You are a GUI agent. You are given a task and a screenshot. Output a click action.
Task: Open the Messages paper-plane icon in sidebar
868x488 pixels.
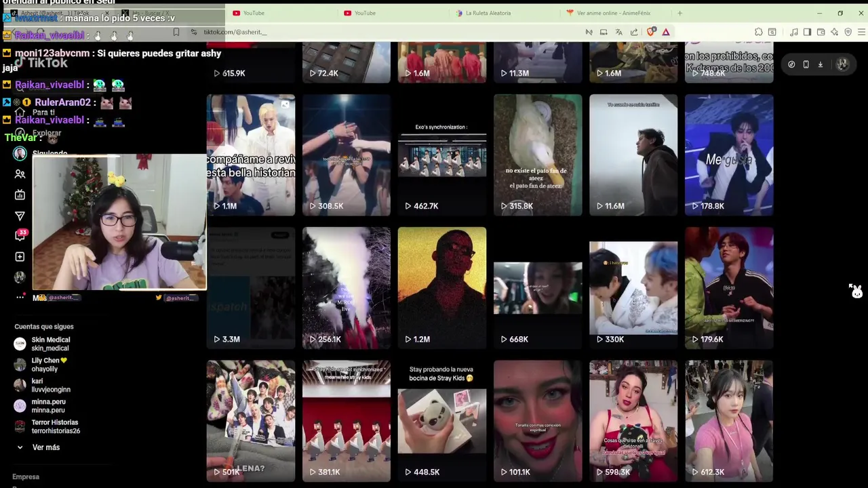[20, 216]
